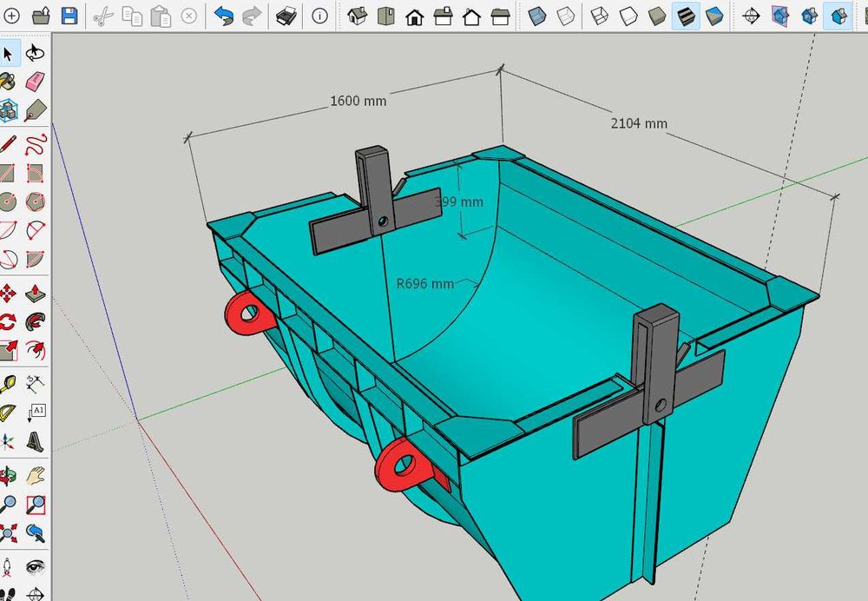868x601 pixels.
Task: Select the Polygon tool
Action: [35, 202]
